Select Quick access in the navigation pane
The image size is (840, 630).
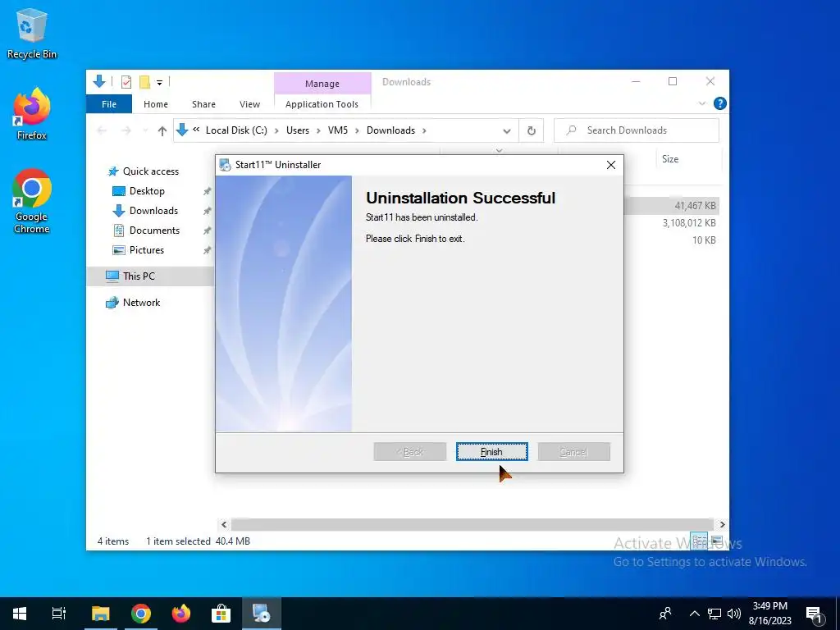tap(151, 171)
